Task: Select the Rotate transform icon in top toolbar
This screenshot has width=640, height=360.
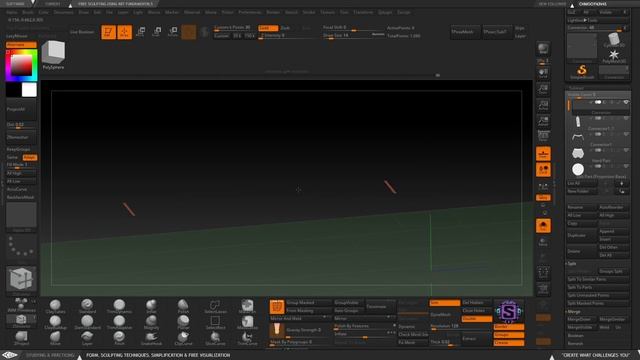Action: (173, 32)
